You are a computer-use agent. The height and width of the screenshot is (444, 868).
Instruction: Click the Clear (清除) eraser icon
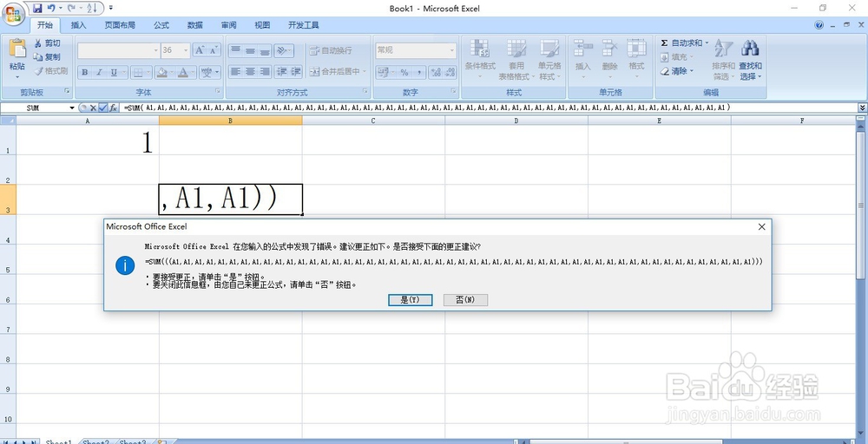click(665, 71)
